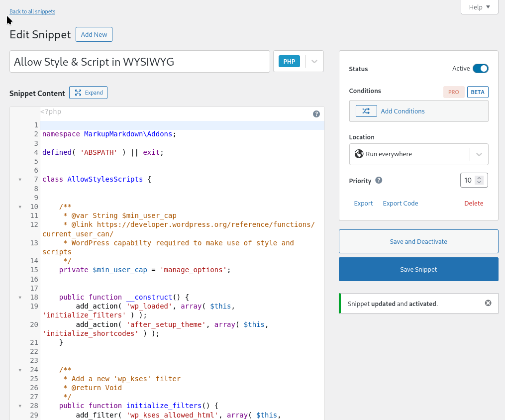Click the Priority help icon
The height and width of the screenshot is (420, 505).
pyautogui.click(x=379, y=181)
